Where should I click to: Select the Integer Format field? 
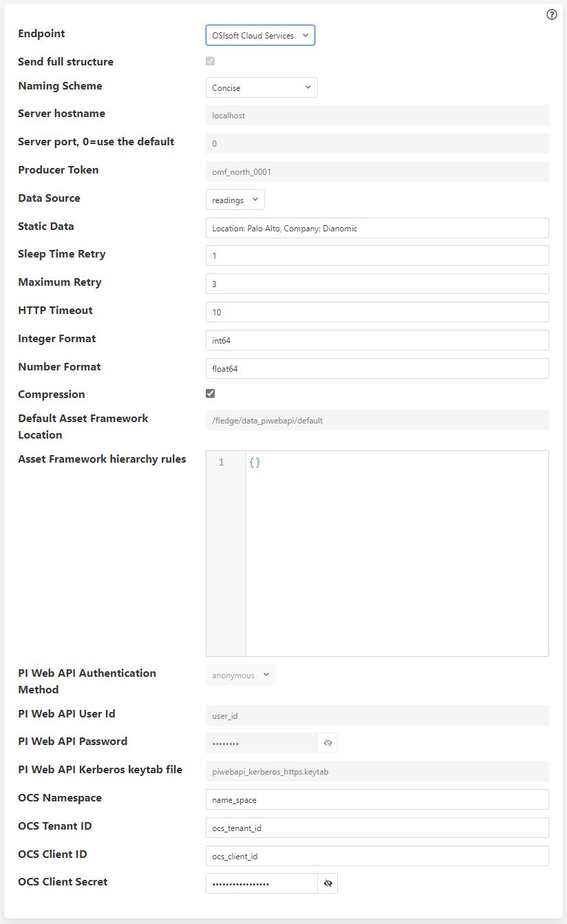[377, 339]
